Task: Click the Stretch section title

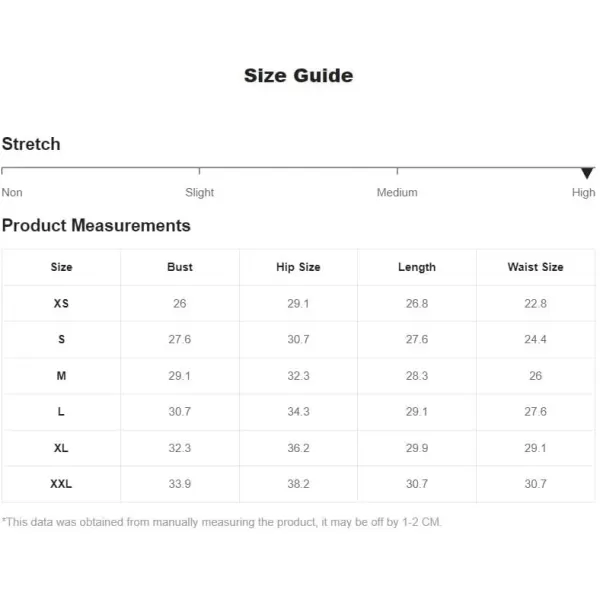Action: (31, 144)
